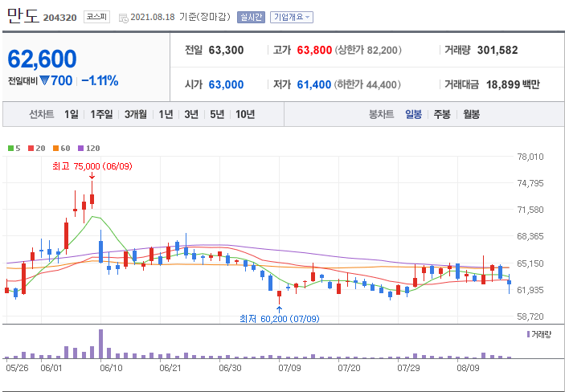Click the 하한가 44,400 text
This screenshot has height=392, width=565.
pyautogui.click(x=367, y=84)
